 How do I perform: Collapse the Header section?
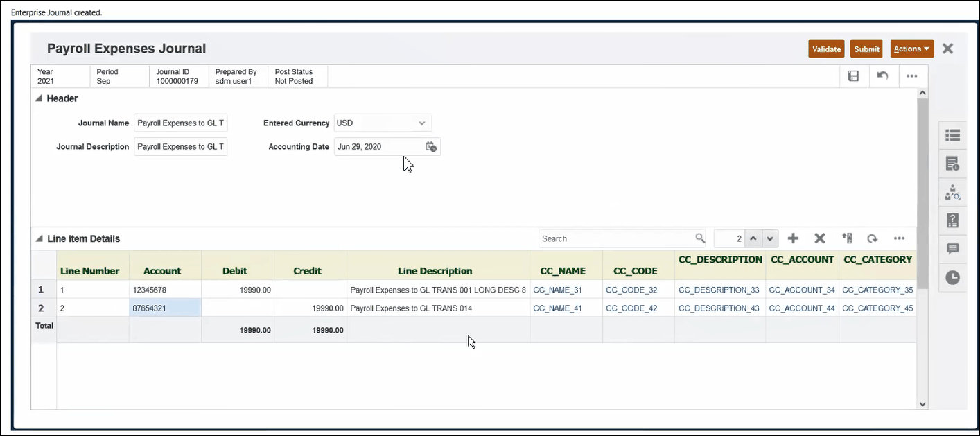point(39,99)
